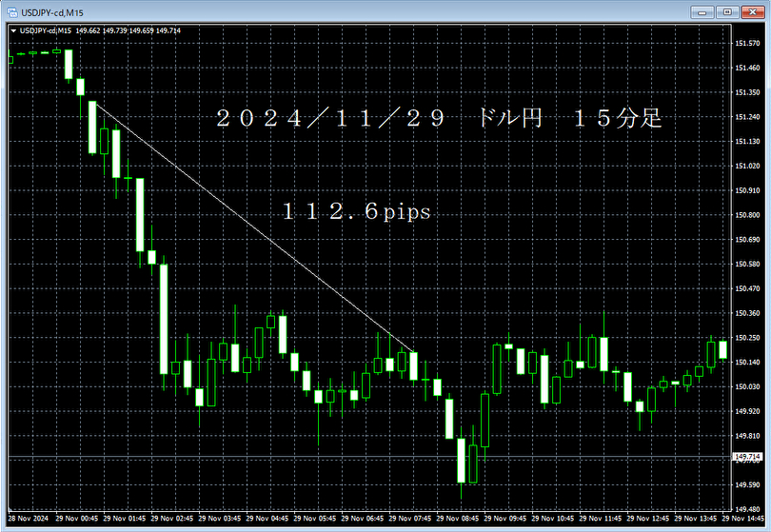The height and width of the screenshot is (532, 771).
Task: Click price level 150.360 on the scale
Action: tap(747, 313)
